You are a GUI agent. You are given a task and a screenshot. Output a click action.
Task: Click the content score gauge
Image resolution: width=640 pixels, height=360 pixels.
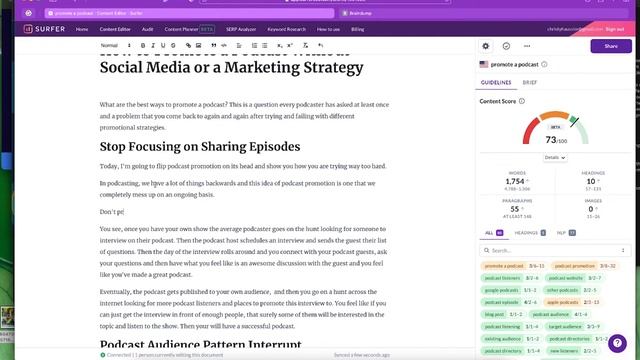[x=556, y=128]
